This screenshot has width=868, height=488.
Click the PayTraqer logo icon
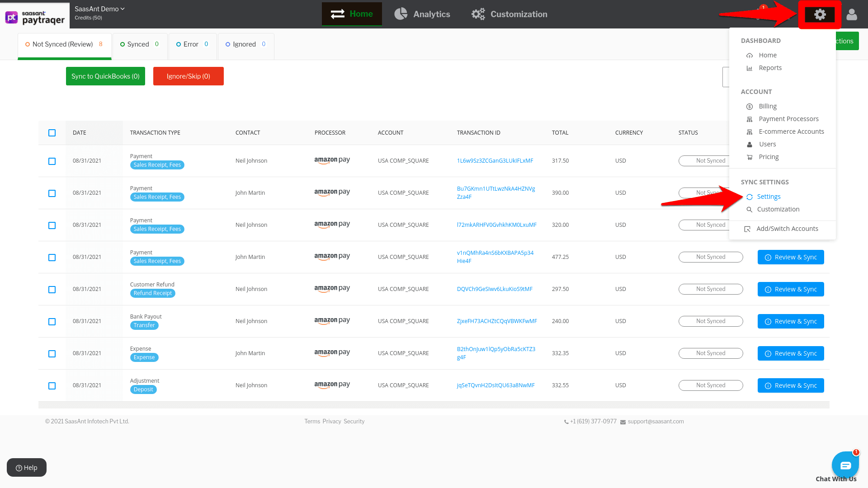pyautogui.click(x=12, y=17)
